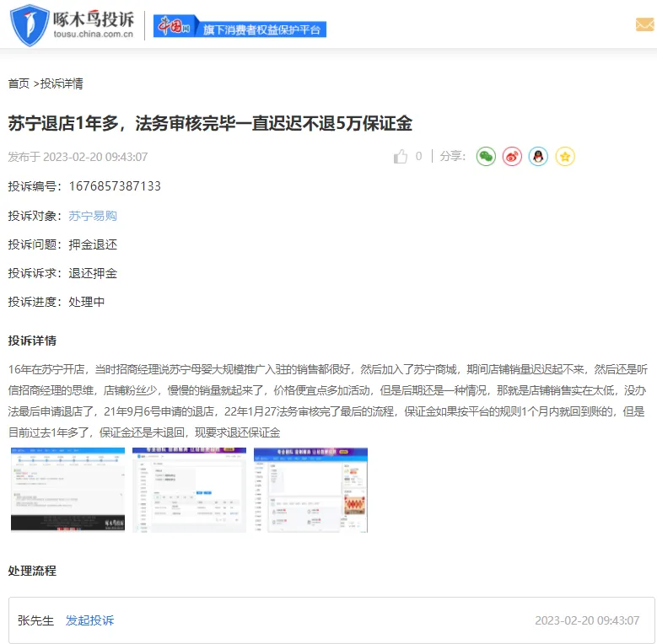Share the complaint via Weibo icon
657x644 pixels.
[512, 157]
